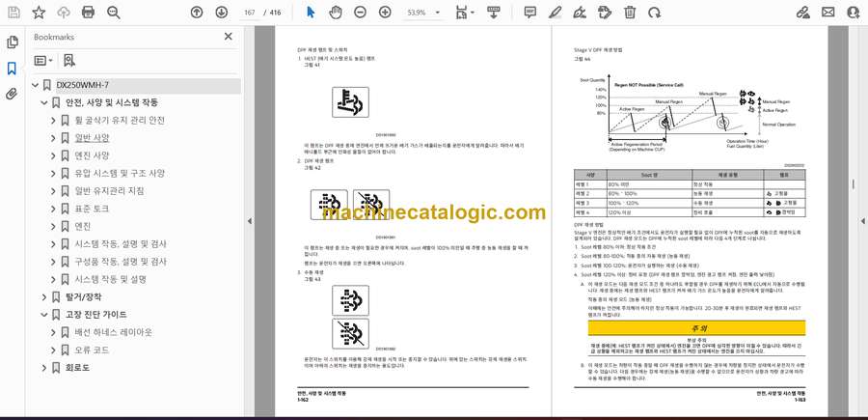
Task: Click the stamp tool icon
Action: (x=605, y=13)
